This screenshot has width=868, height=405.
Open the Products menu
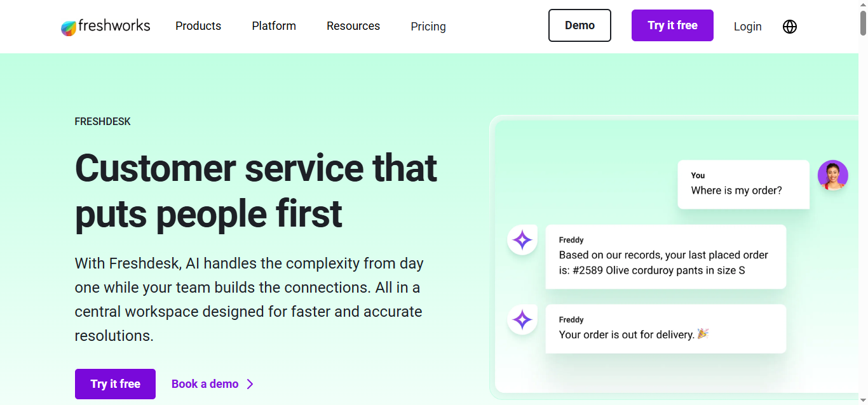[198, 26]
